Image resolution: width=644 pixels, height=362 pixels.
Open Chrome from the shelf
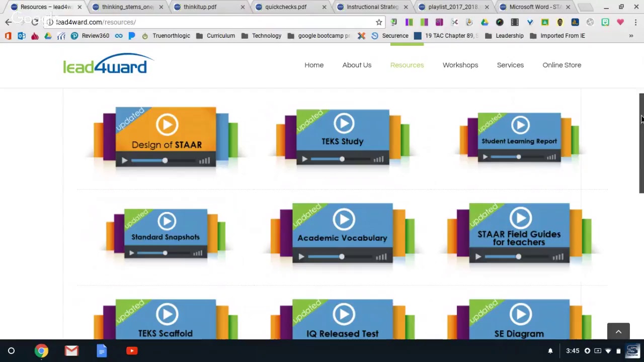coord(41,351)
